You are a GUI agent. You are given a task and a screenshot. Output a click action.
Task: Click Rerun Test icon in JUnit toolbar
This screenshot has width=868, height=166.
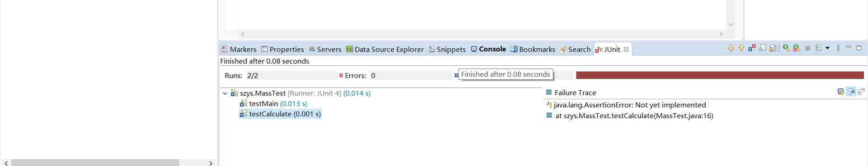(786, 48)
